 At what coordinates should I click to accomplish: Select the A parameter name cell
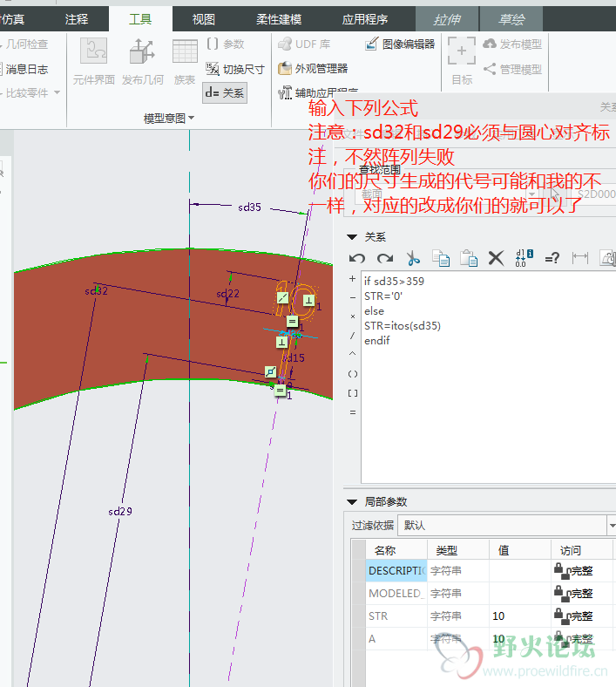pos(396,639)
